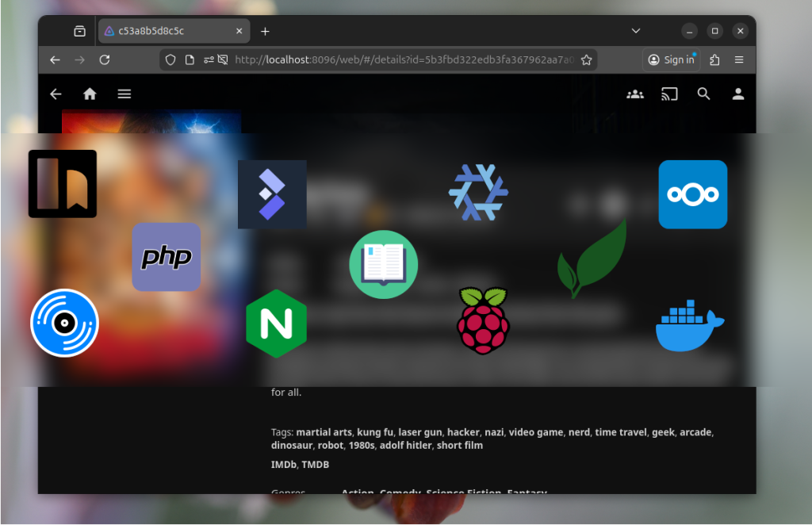The width and height of the screenshot is (812, 525).
Task: Click the Docker whale icon
Action: [689, 325]
